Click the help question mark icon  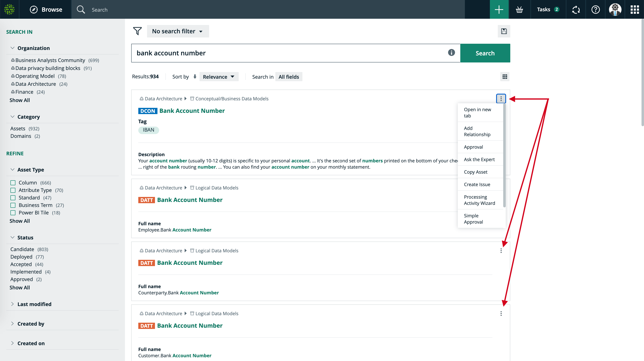[595, 10]
